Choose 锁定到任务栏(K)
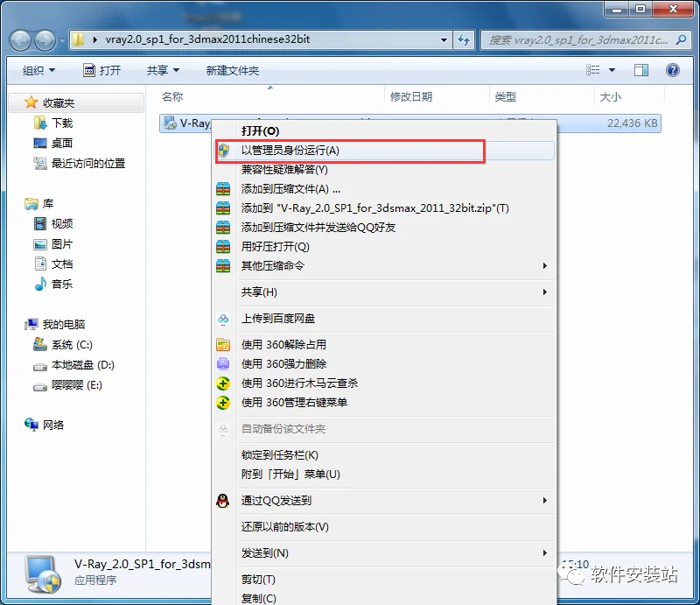 (384, 455)
